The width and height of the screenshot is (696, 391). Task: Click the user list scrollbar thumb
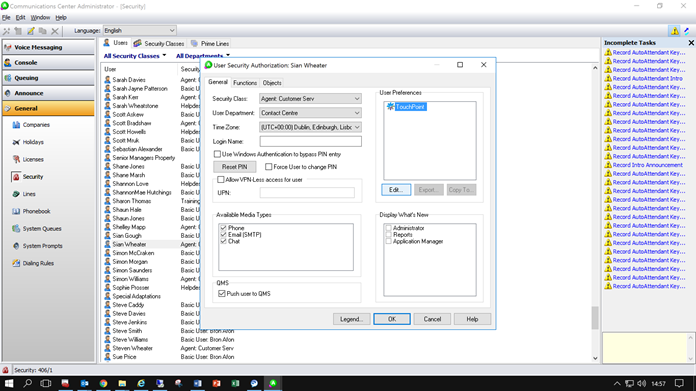click(595, 317)
